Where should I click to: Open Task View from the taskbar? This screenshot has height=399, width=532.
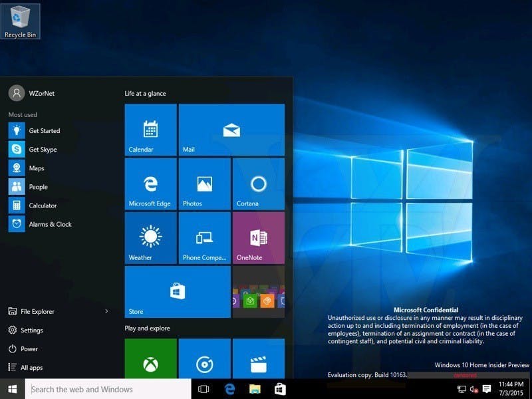(203, 389)
